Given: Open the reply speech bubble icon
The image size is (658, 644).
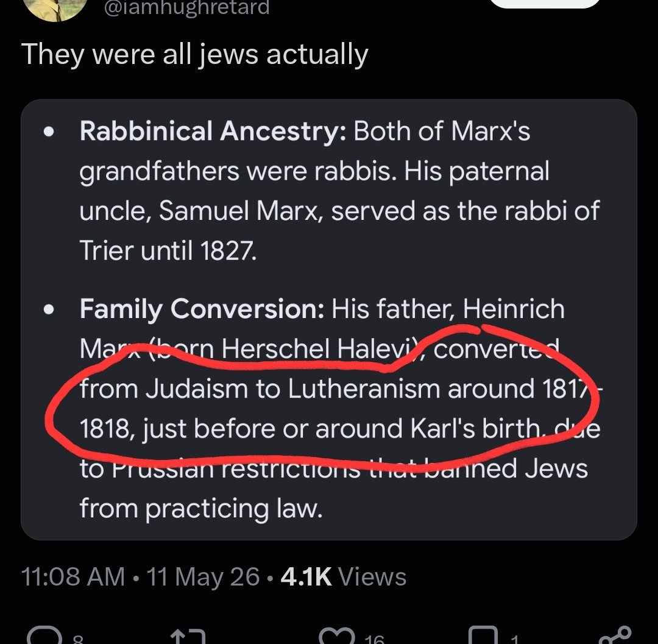Looking at the screenshot, I should click(44, 635).
